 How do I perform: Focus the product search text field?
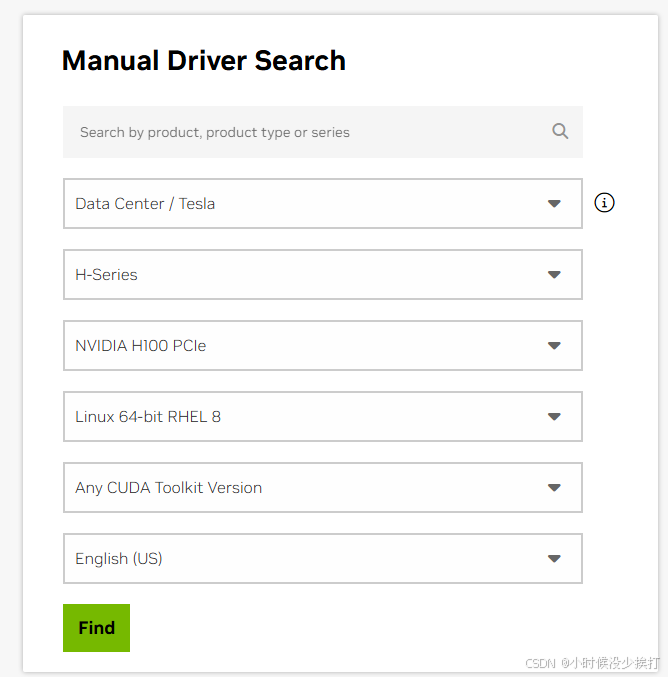323,132
